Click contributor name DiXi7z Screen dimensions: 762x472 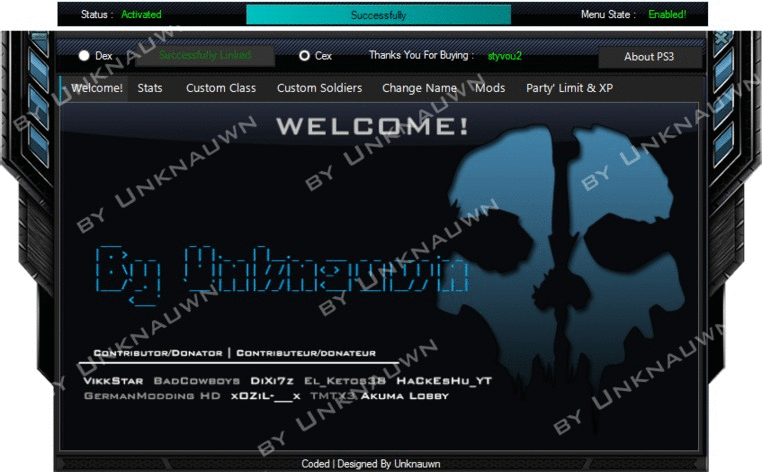(272, 381)
